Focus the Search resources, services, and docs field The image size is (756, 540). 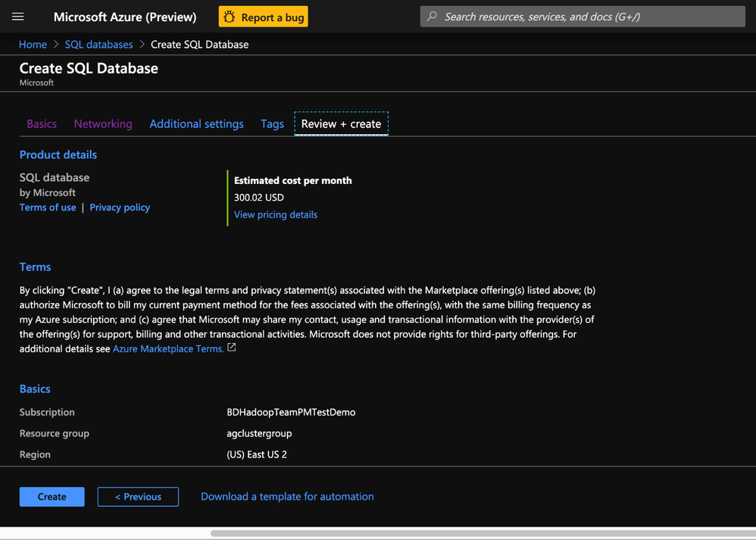click(583, 17)
